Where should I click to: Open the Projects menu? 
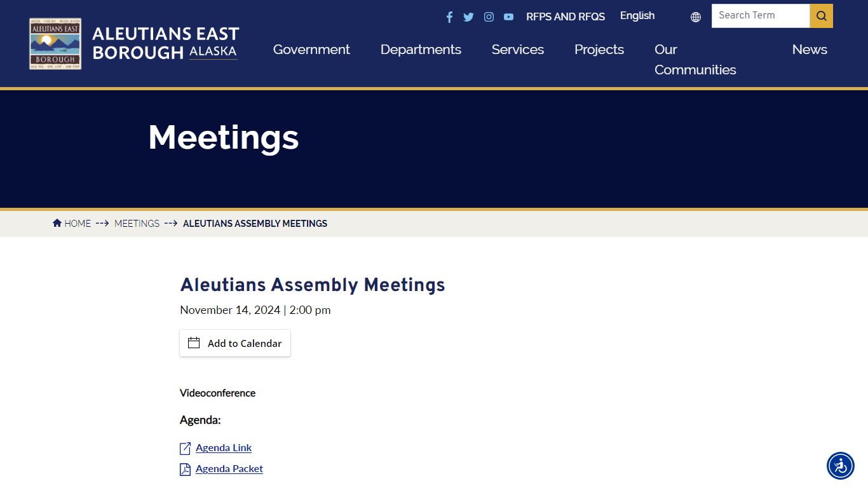point(599,50)
